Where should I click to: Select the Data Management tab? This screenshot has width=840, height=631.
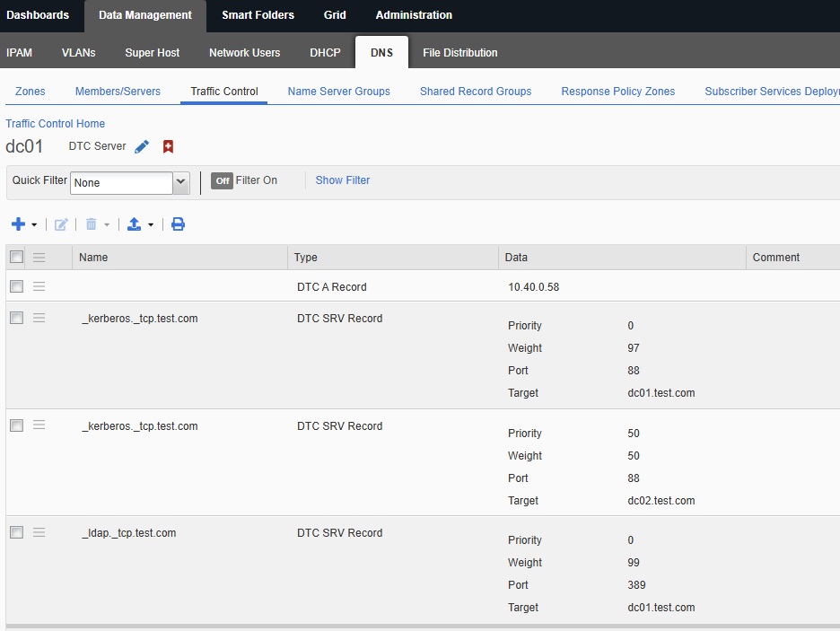click(x=145, y=15)
